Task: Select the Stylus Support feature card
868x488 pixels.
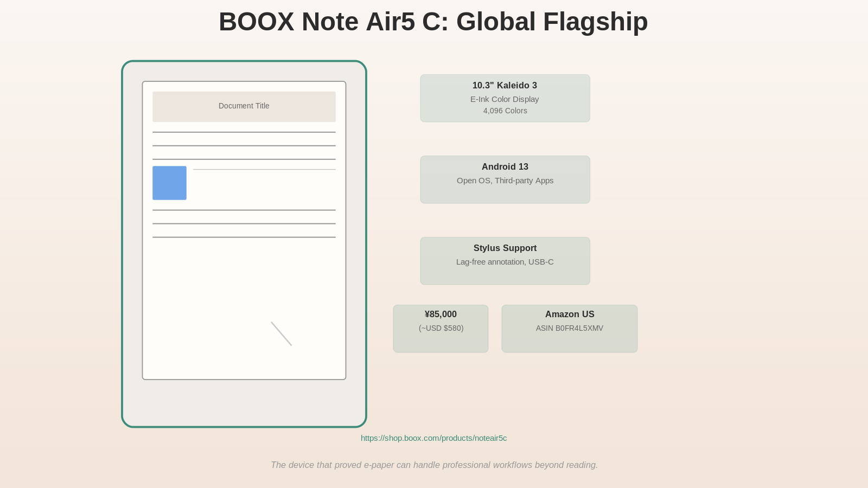Action: [505, 261]
